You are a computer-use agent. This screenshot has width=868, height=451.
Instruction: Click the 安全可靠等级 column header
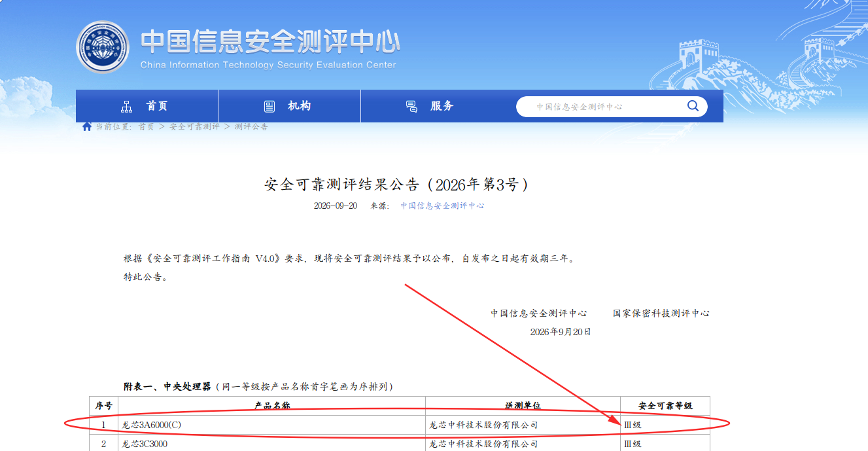665,406
